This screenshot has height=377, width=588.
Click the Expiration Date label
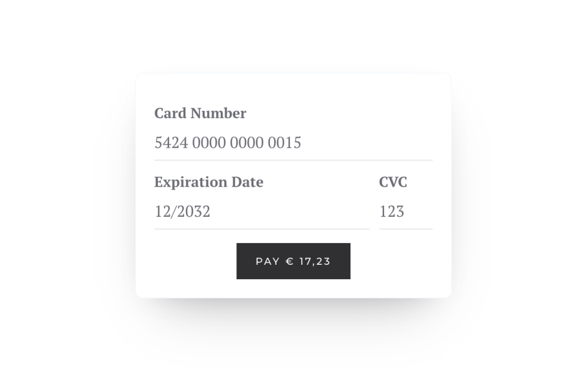pyautogui.click(x=208, y=182)
